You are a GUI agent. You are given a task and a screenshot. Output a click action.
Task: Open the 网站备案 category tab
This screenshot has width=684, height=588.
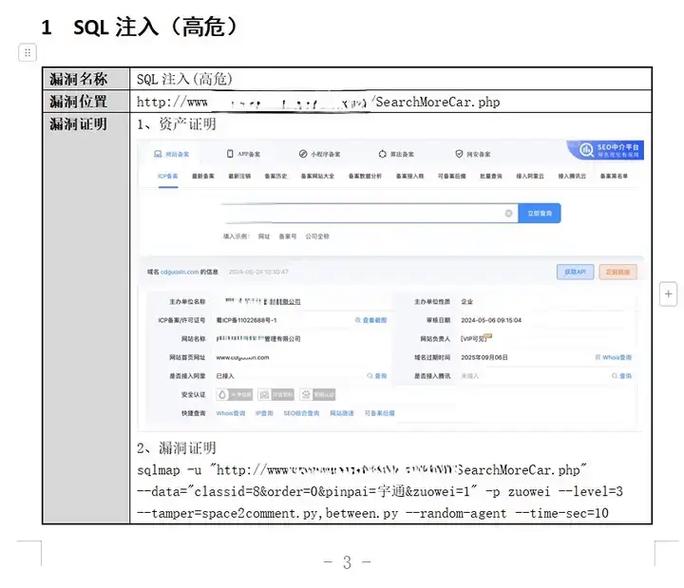(171, 154)
